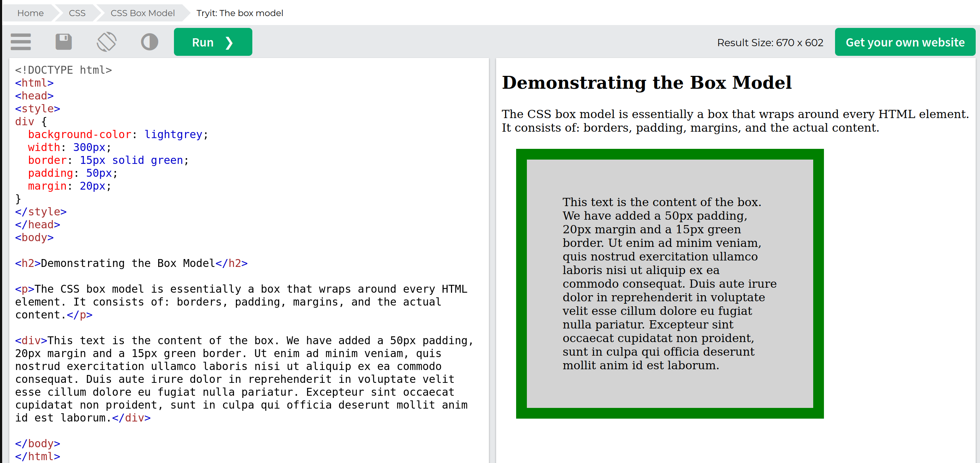The image size is (980, 463).
Task: Select Tryit: The box model breadcrumb
Action: tap(239, 13)
